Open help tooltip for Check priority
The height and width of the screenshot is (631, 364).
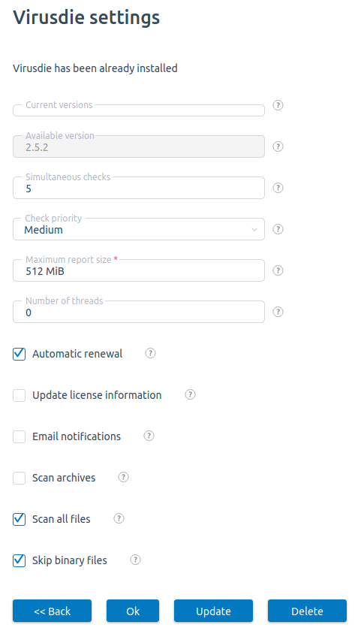(278, 229)
